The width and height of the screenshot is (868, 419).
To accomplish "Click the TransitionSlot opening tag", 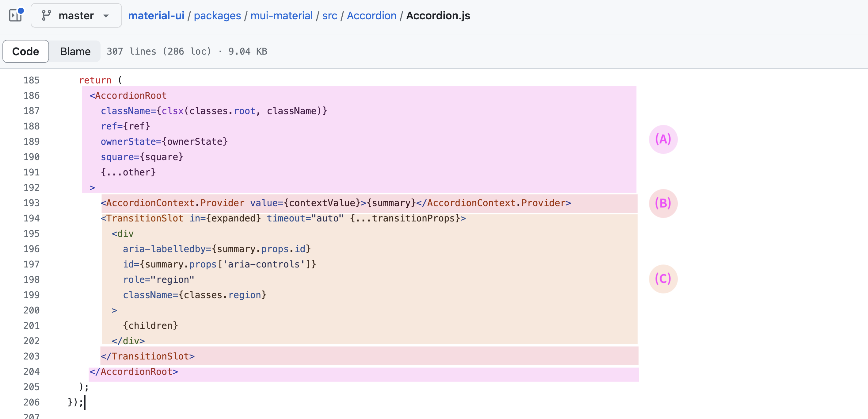I will coord(283,218).
